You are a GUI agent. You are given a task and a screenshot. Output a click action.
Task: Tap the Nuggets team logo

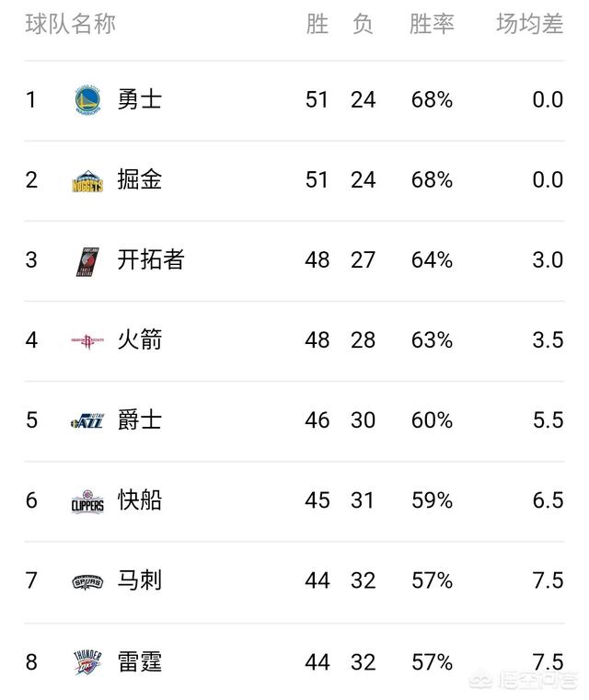click(x=87, y=181)
